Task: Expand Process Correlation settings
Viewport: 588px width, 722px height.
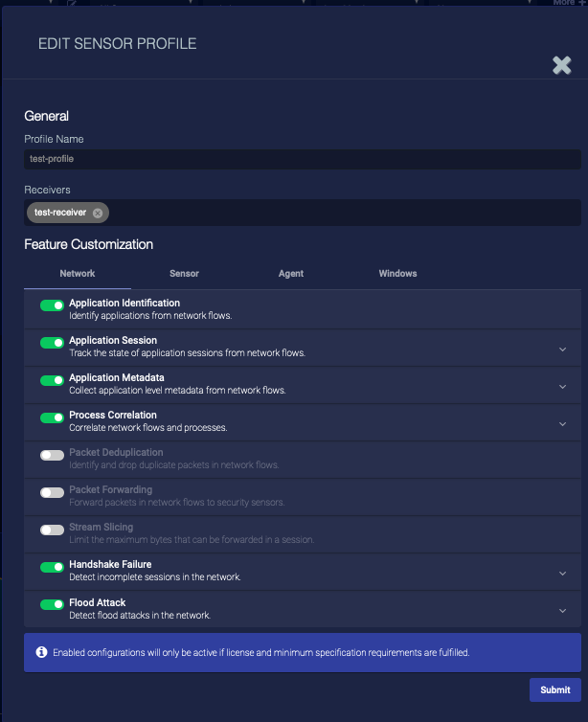Action: pyautogui.click(x=562, y=424)
